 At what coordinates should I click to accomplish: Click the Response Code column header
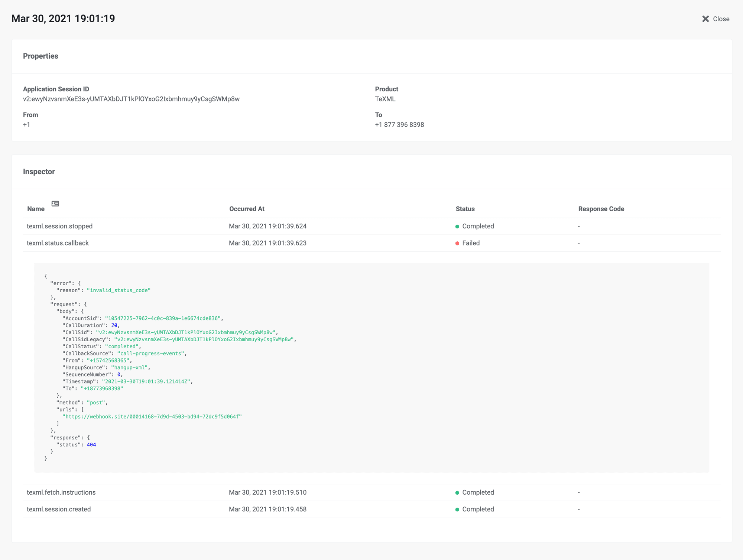[x=601, y=209]
